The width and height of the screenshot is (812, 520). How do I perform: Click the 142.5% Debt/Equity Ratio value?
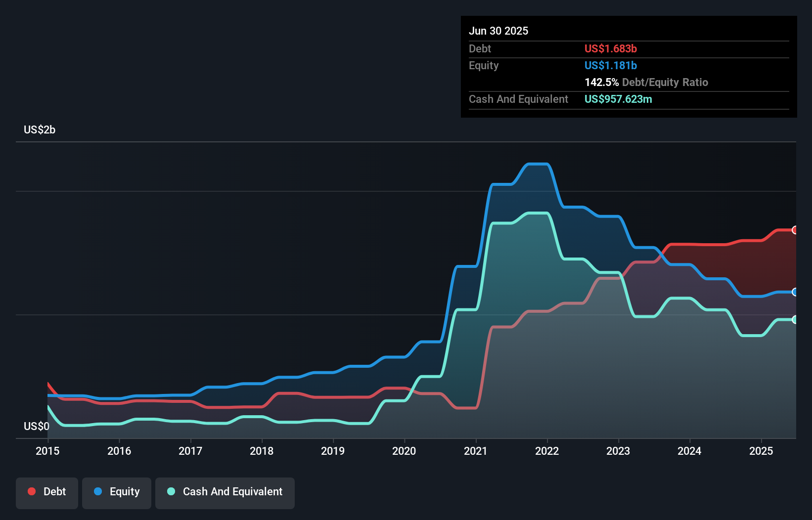pyautogui.click(x=600, y=82)
